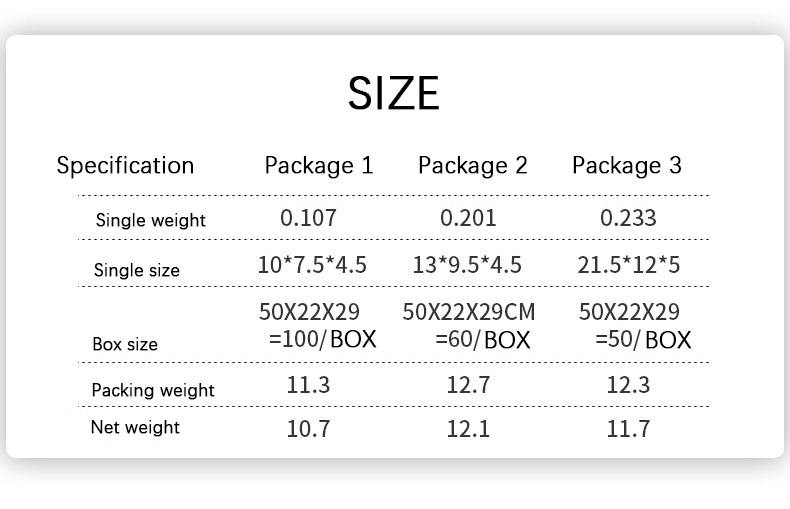This screenshot has width=790, height=509.
Task: Select the 0.201 single weight value
Action: (x=468, y=217)
